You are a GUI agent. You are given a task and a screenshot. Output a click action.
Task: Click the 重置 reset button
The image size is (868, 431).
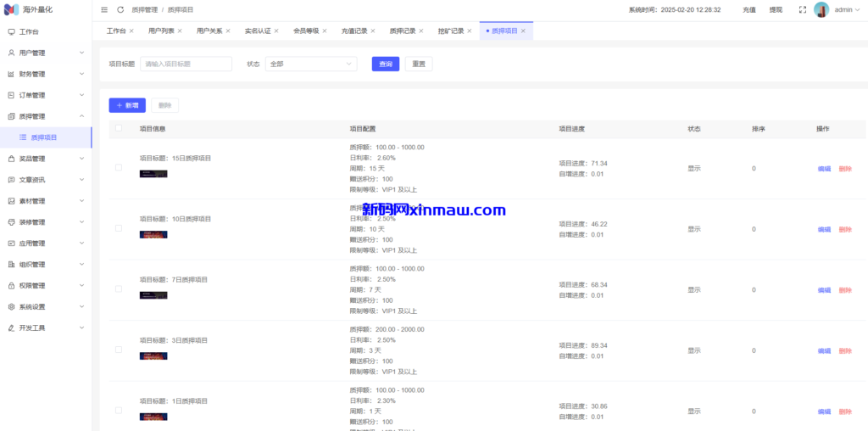[419, 64]
